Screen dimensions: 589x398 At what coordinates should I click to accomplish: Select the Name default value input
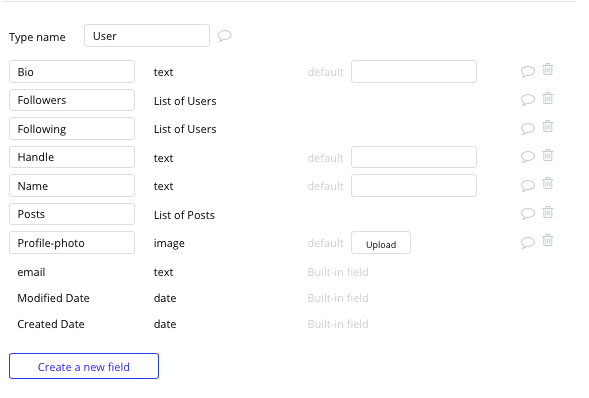(x=414, y=185)
